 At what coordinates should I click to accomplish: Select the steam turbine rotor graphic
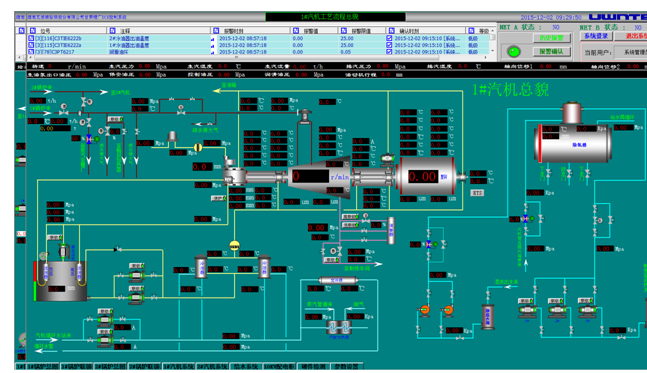pyautogui.click(x=319, y=177)
